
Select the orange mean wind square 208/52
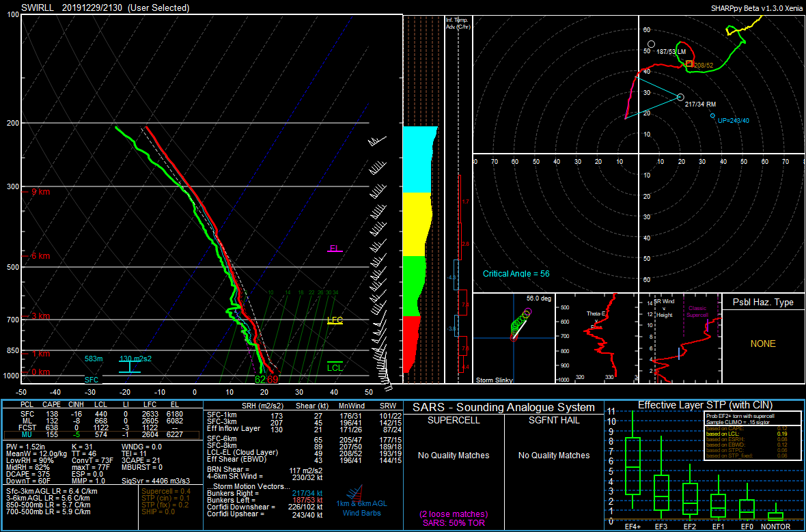pos(689,64)
